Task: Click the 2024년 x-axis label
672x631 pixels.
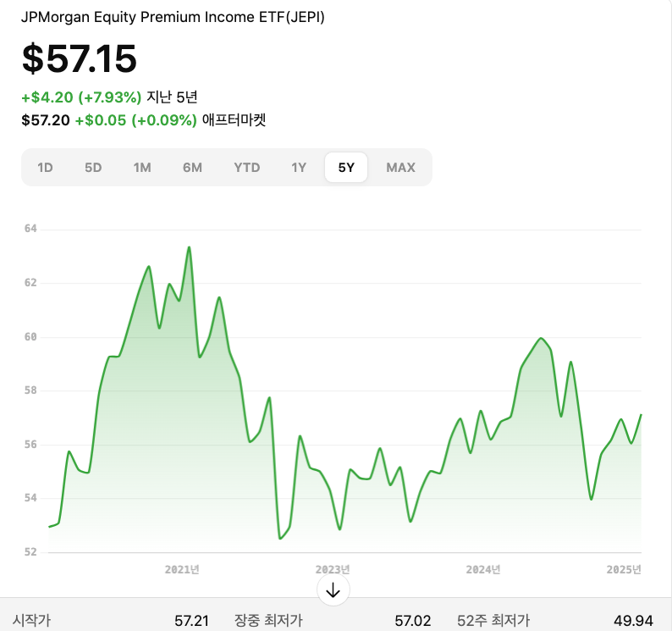Action: [483, 569]
